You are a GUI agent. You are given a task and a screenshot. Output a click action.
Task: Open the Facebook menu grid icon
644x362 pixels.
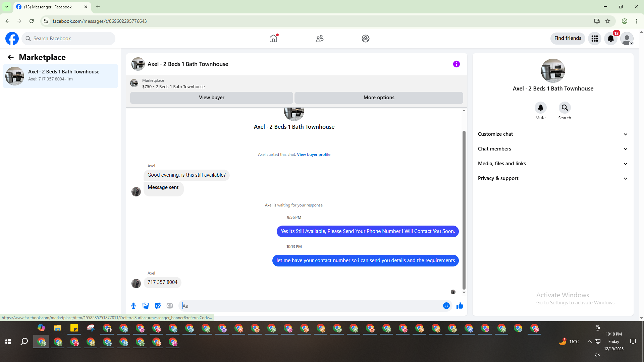coord(594,39)
